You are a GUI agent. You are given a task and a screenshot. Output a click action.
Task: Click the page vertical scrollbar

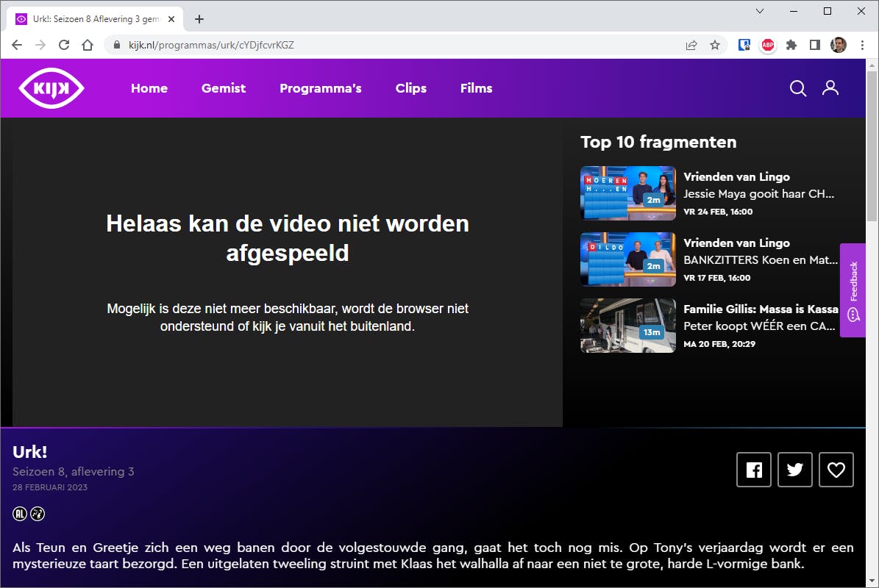point(872,146)
